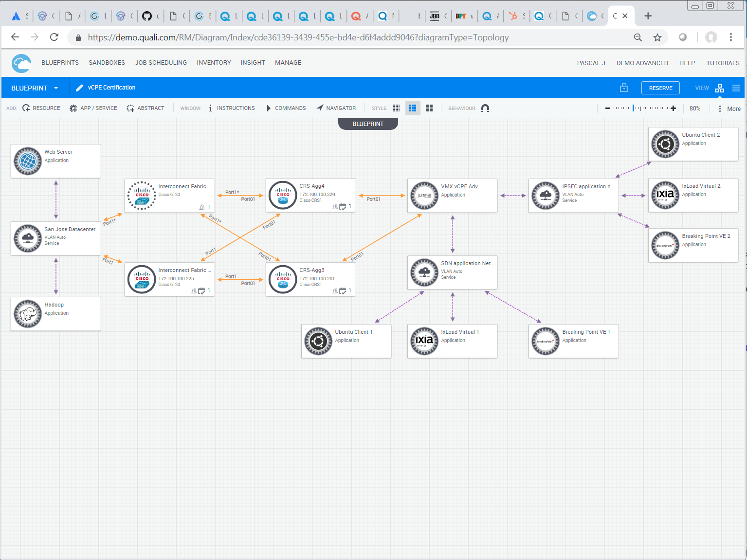Select the Hadoop application node
This screenshot has height=560, width=747.
click(56, 314)
